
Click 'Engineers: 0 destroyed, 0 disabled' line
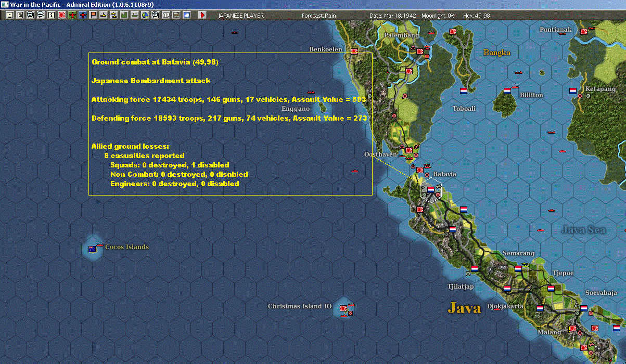click(175, 184)
